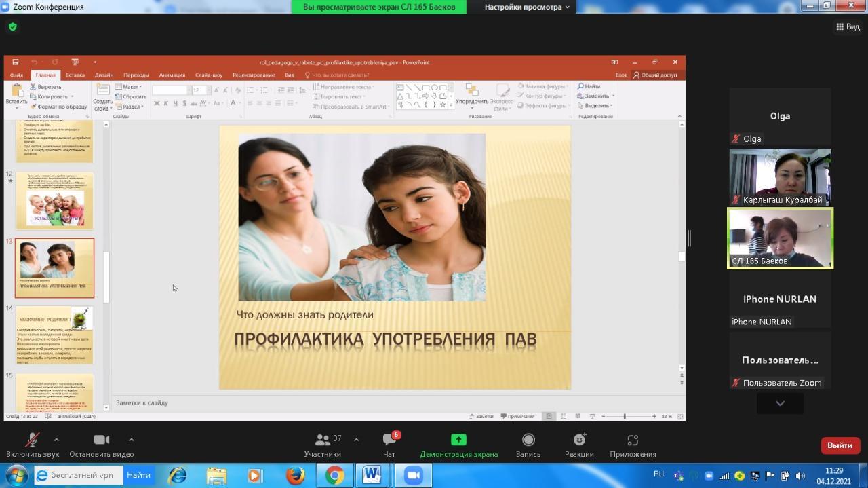Expand the down chevron below participant tiles
868x488 pixels.
(x=780, y=403)
